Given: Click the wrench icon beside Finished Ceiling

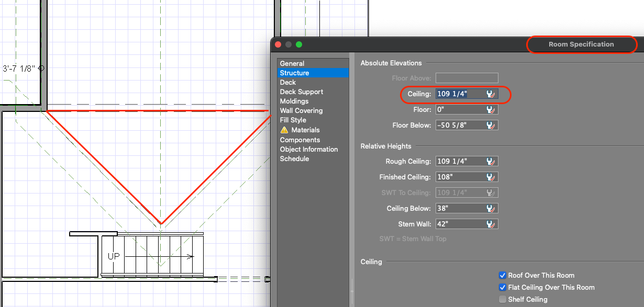Looking at the screenshot, I should point(491,177).
